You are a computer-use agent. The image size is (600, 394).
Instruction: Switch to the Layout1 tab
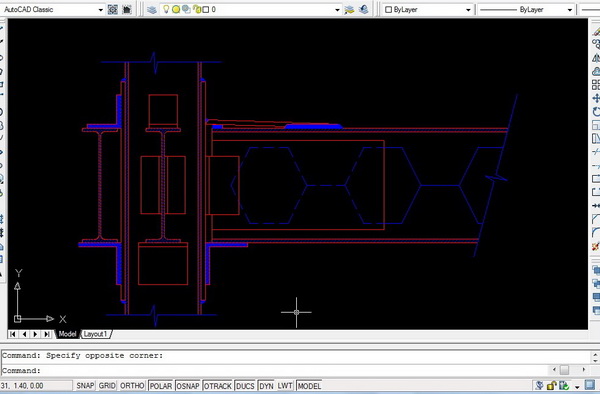point(95,334)
